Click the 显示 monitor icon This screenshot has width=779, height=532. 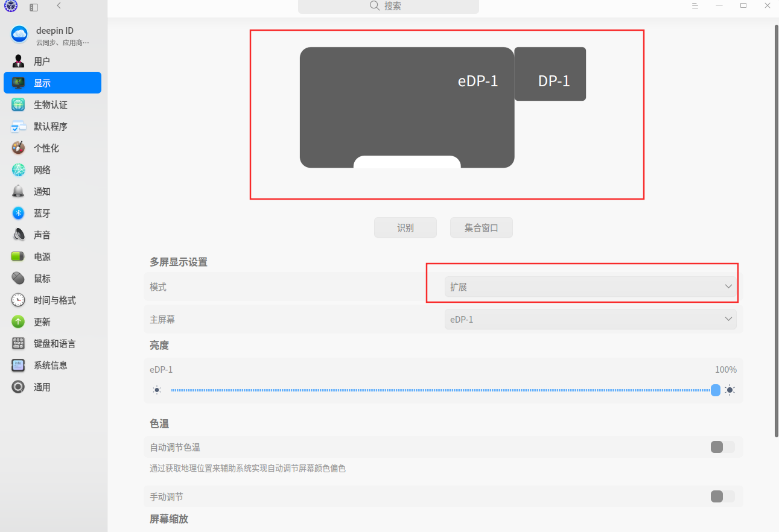point(18,83)
